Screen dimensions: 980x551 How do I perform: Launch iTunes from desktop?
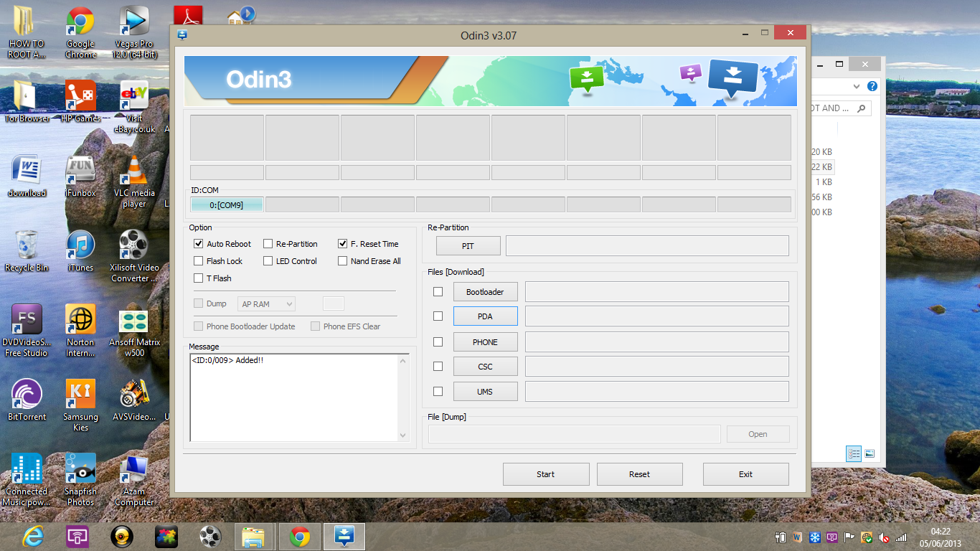pyautogui.click(x=80, y=250)
